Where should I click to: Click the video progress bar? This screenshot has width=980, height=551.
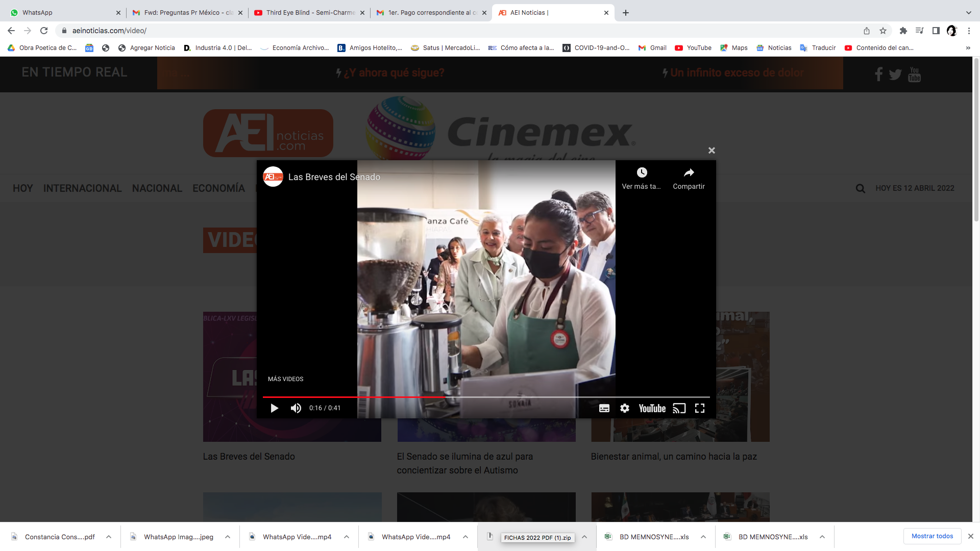(486, 396)
